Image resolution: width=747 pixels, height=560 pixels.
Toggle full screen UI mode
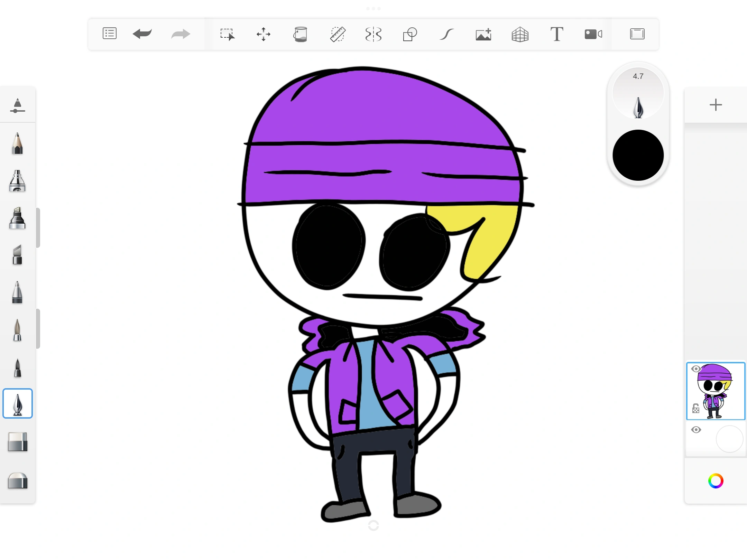tap(637, 34)
